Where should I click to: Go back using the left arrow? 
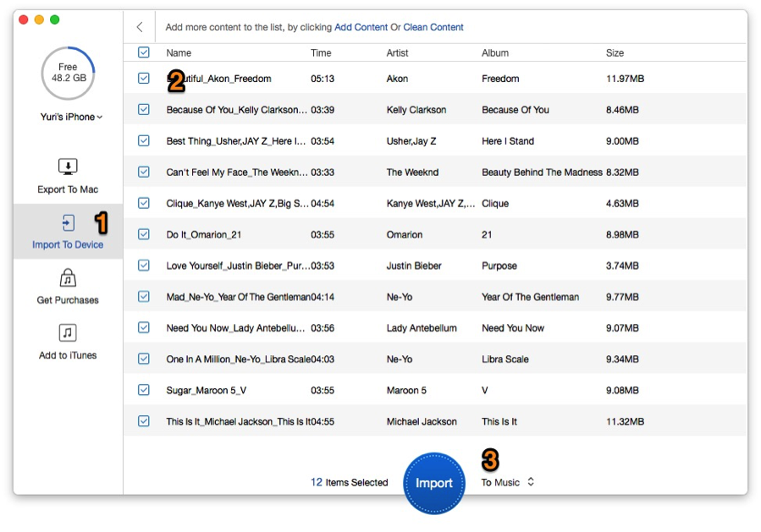[140, 27]
